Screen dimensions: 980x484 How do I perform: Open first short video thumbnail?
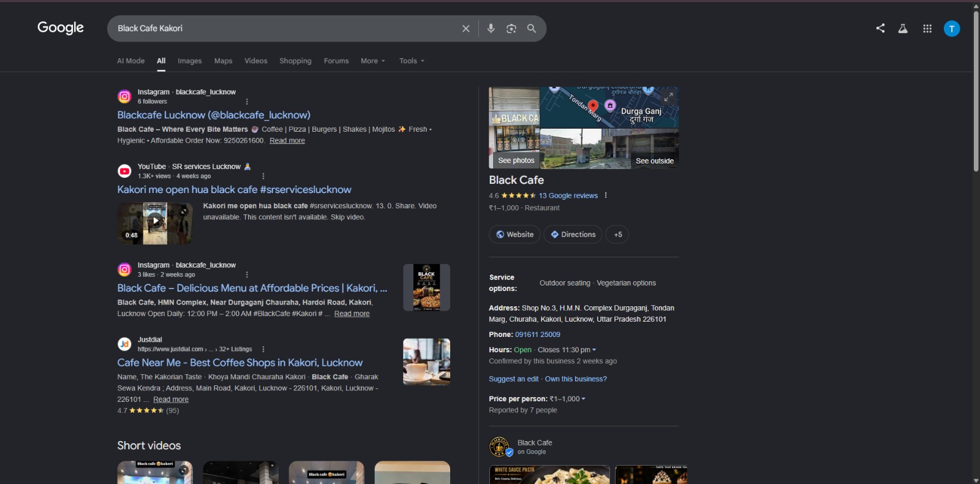(155, 472)
